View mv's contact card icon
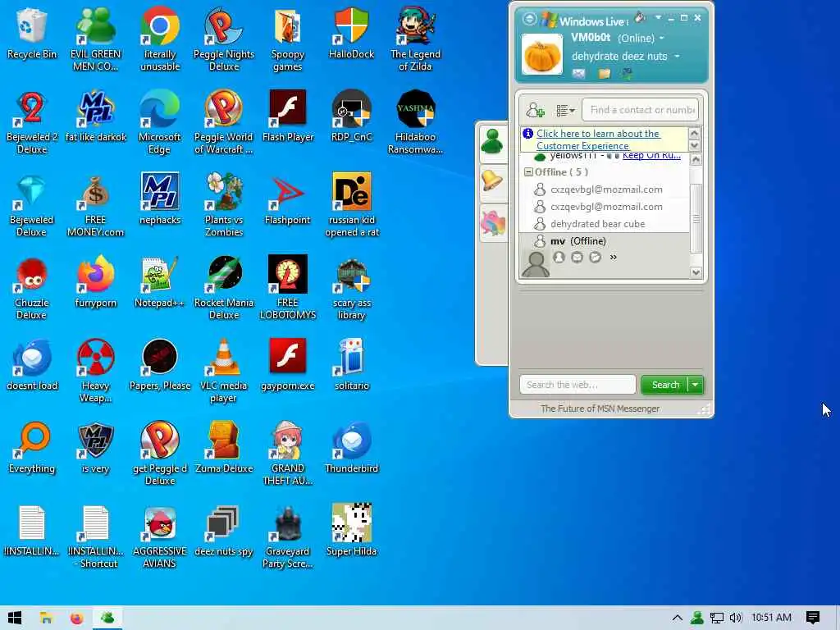The image size is (840, 630). tap(559, 257)
